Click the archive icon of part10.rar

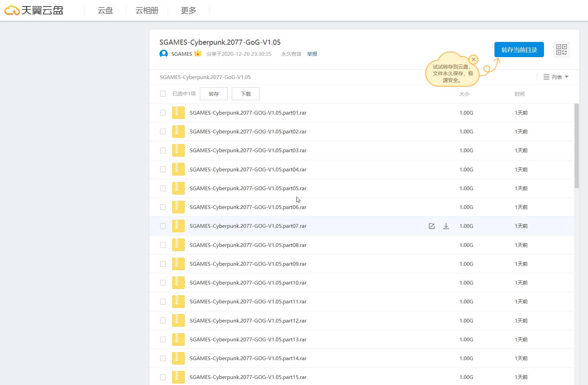(x=178, y=283)
